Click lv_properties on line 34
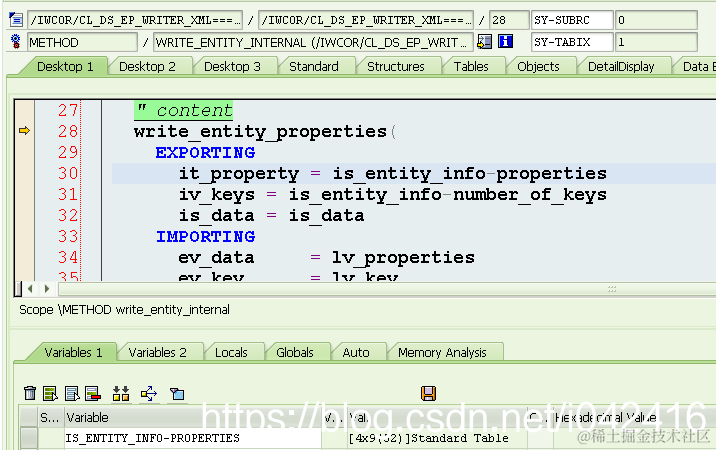Image resolution: width=716 pixels, height=450 pixels. [x=403, y=258]
